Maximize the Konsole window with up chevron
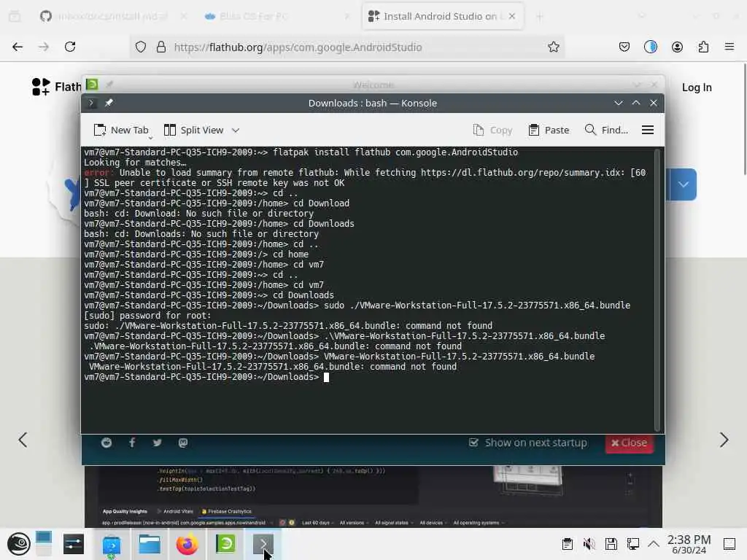 click(x=636, y=103)
